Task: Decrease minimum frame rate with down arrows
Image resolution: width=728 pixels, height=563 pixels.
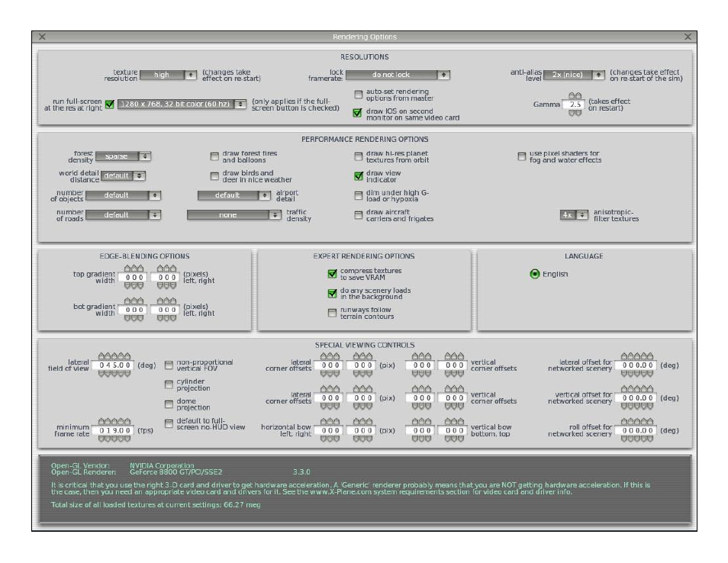Action: [114, 439]
